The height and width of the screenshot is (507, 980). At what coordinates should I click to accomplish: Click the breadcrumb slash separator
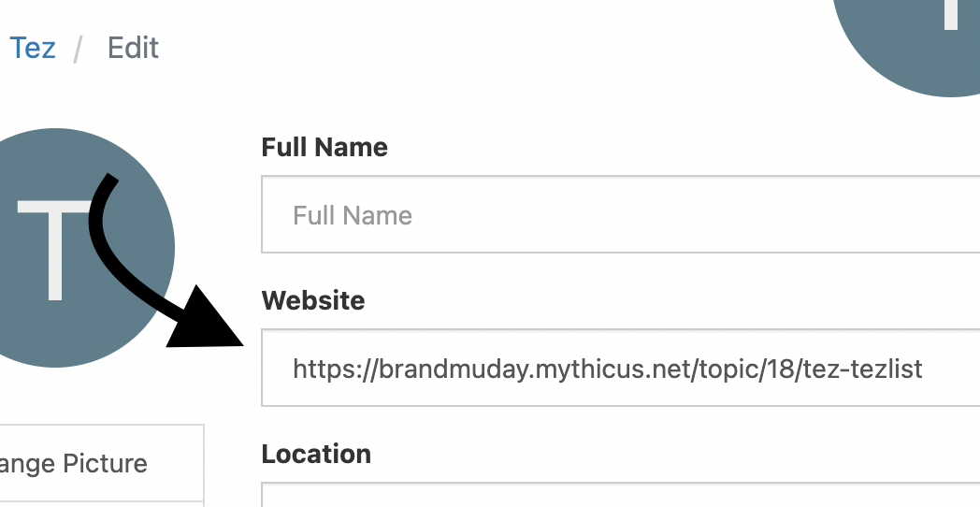(80, 49)
